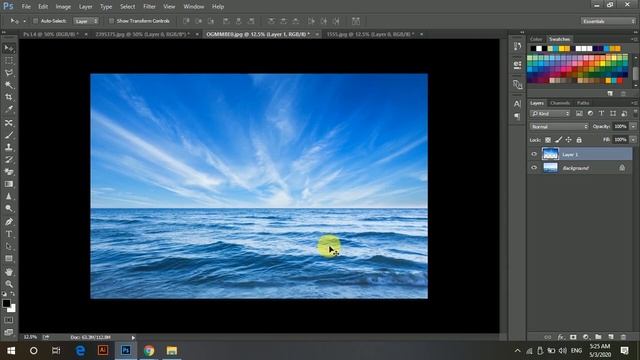Open the Essentials workspace dropdown
Screen dimensions: 640x360
(608, 21)
